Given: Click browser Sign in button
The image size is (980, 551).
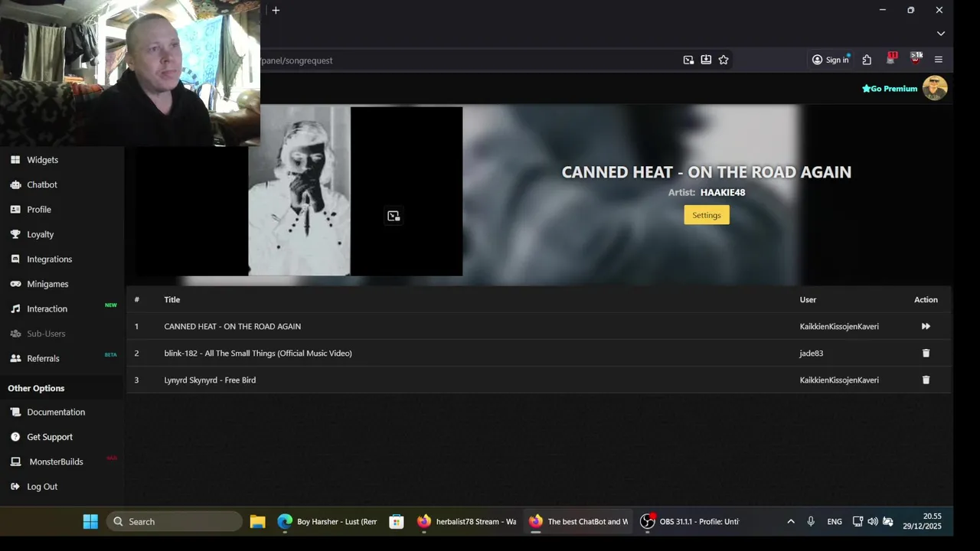Looking at the screenshot, I should pos(831,60).
